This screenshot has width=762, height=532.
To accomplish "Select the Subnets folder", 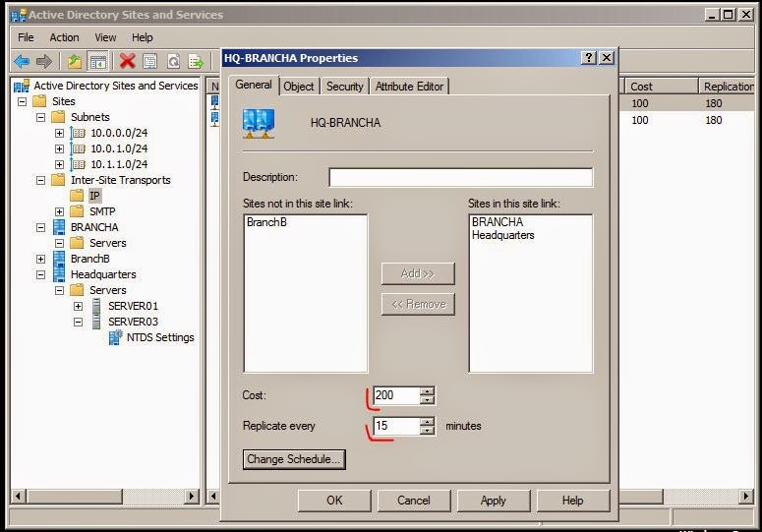I will (90, 117).
